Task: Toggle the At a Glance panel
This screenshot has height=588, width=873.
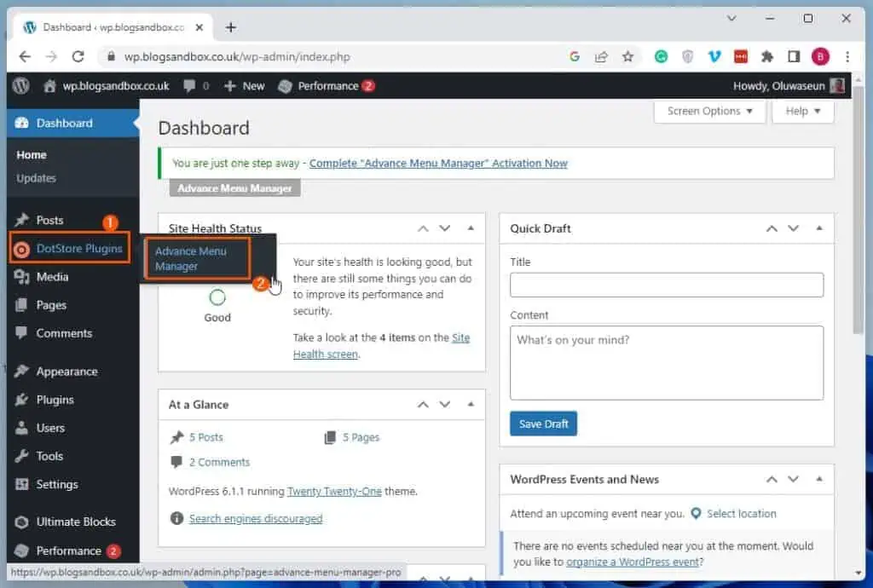Action: (471, 405)
